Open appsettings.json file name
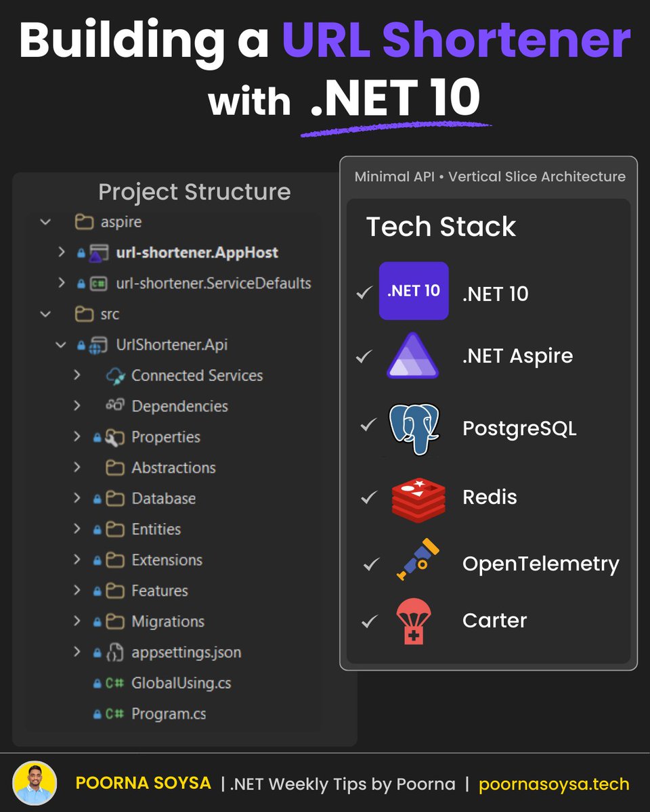The width and height of the screenshot is (650, 812). 186,653
